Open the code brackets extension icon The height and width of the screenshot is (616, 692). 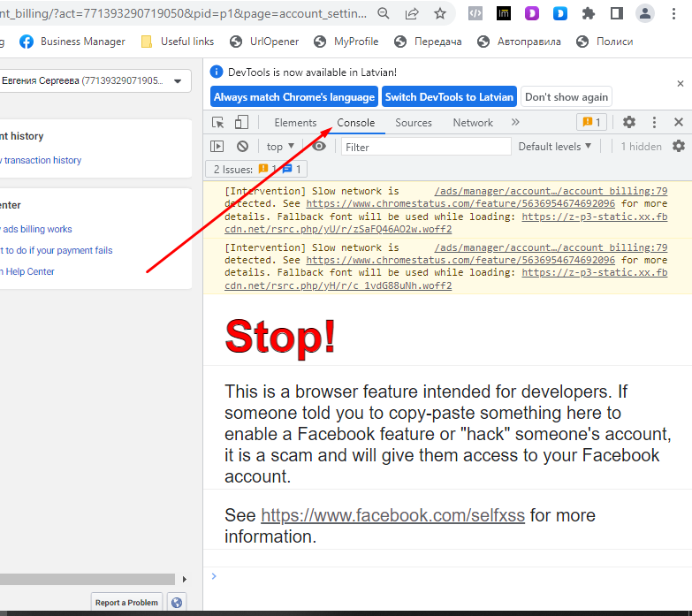475,13
